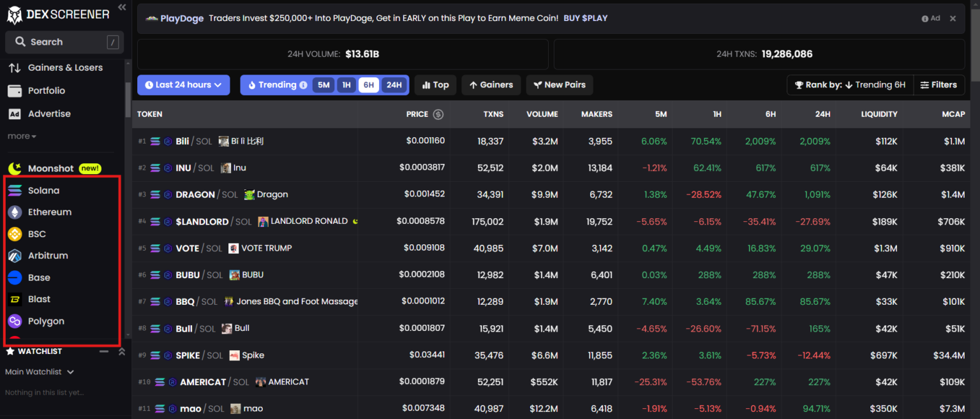The image size is (980, 419).
Task: Select BSC chain icon
Action: point(15,234)
